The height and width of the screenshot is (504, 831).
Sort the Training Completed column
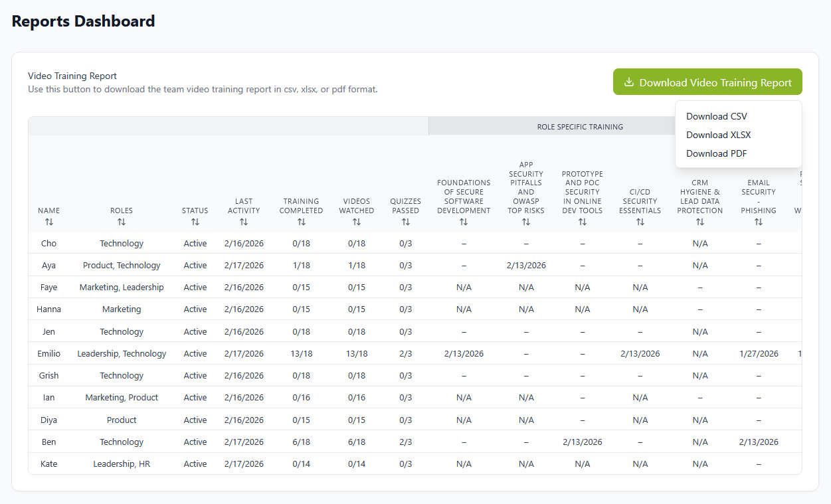pyautogui.click(x=301, y=222)
